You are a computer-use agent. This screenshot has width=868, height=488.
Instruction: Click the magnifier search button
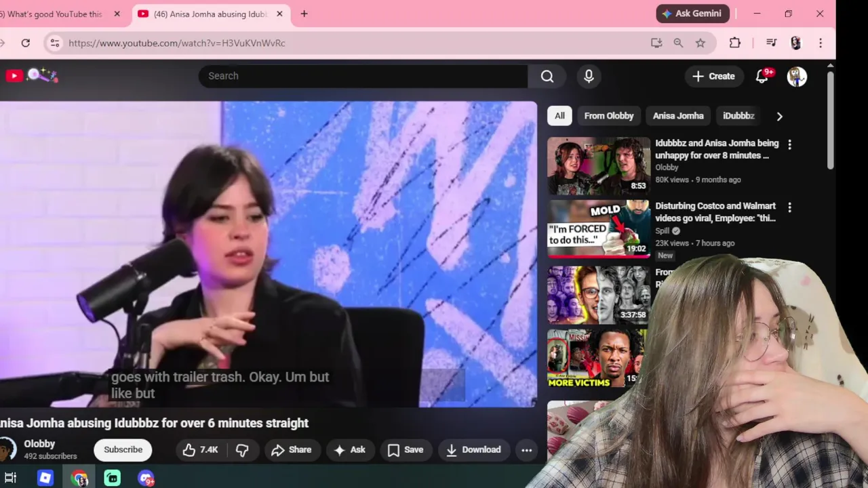pyautogui.click(x=547, y=76)
